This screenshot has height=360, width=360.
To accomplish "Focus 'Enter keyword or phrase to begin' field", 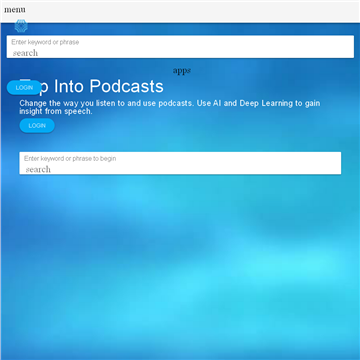I will [180, 163].
